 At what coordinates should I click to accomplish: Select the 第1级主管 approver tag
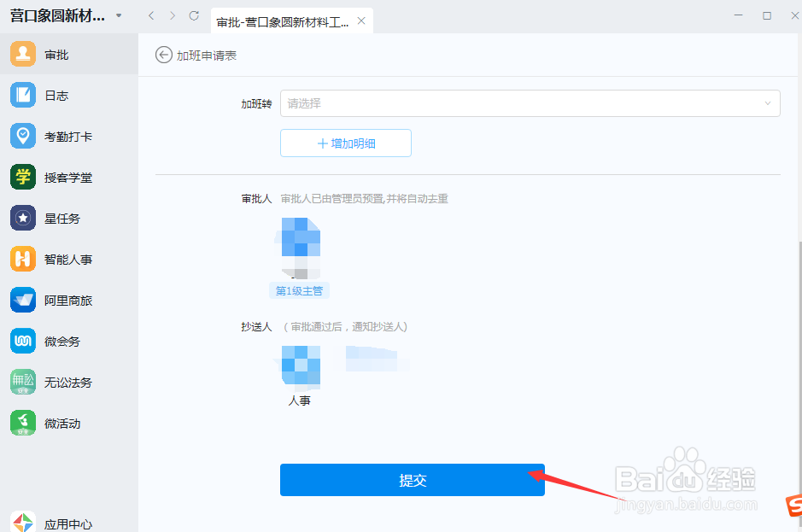tap(299, 290)
